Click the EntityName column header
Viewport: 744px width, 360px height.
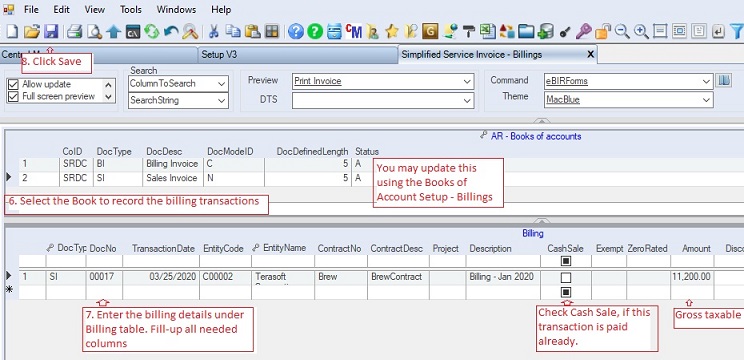click(x=284, y=248)
